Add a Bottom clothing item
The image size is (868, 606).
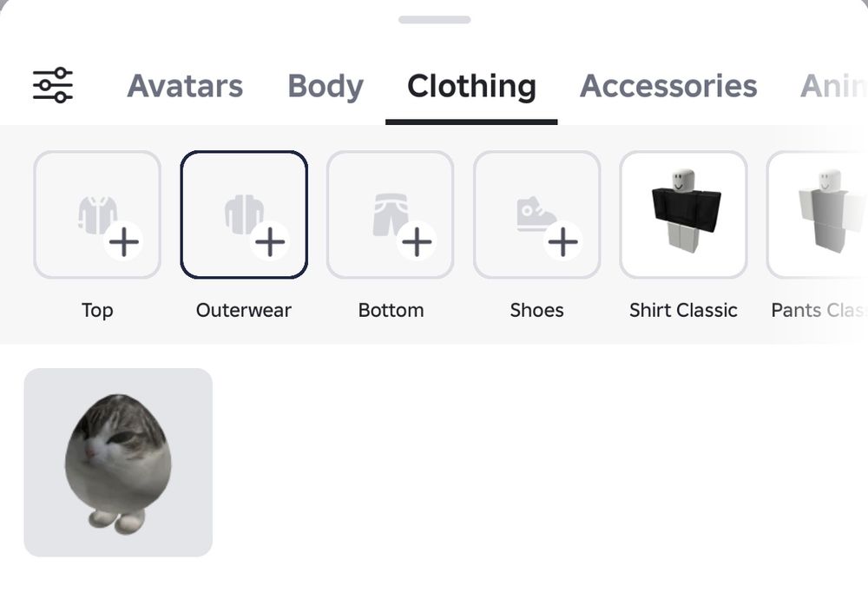[x=391, y=214]
